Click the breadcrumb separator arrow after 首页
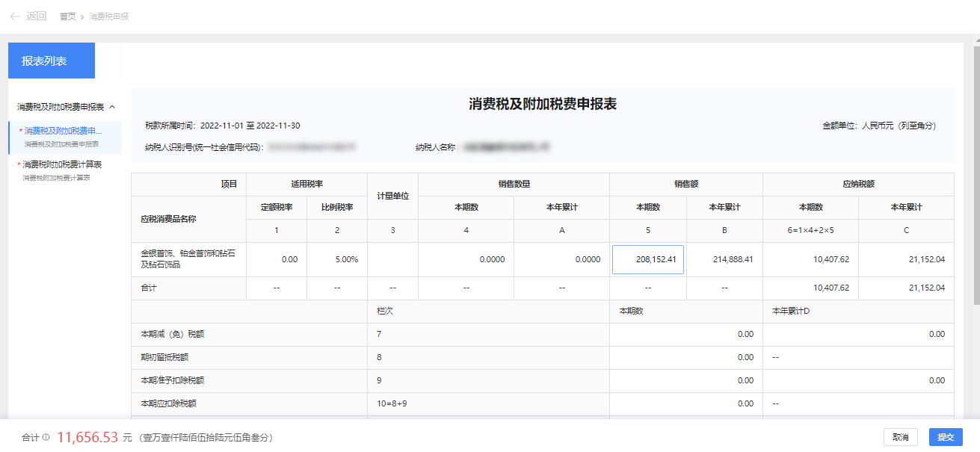Screen dimensions: 980x452 point(81,16)
